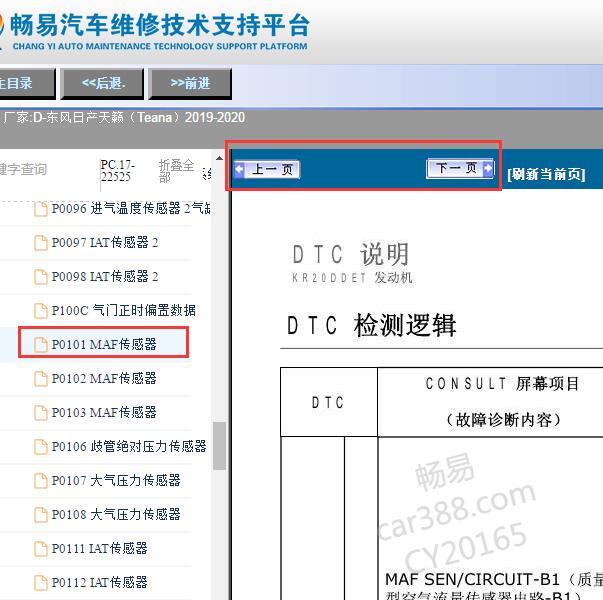Click the DTC 说明 heading
This screenshot has height=600, width=603.
click(350, 255)
